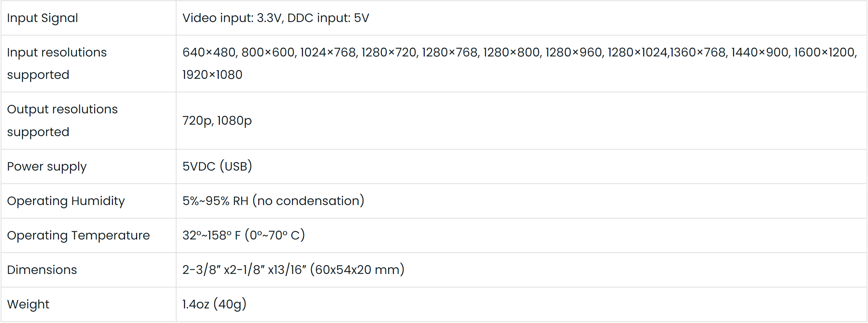Select the 1920×1080 resolution text
The height and width of the screenshot is (323, 868).
pos(212,75)
